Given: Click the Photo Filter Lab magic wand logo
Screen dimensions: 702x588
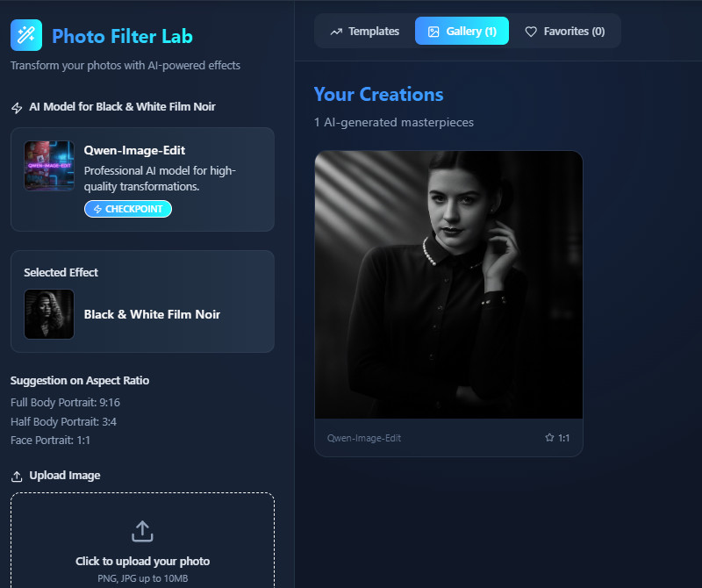Looking at the screenshot, I should (x=26, y=35).
